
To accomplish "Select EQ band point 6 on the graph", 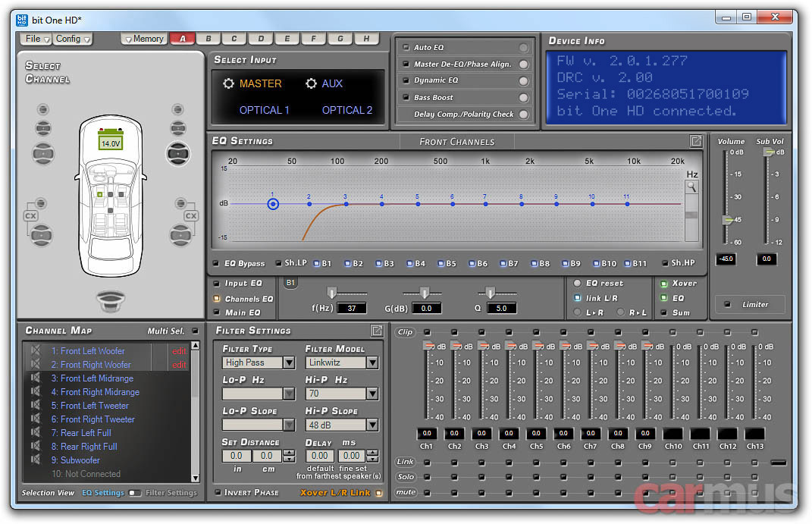I will click(x=453, y=204).
